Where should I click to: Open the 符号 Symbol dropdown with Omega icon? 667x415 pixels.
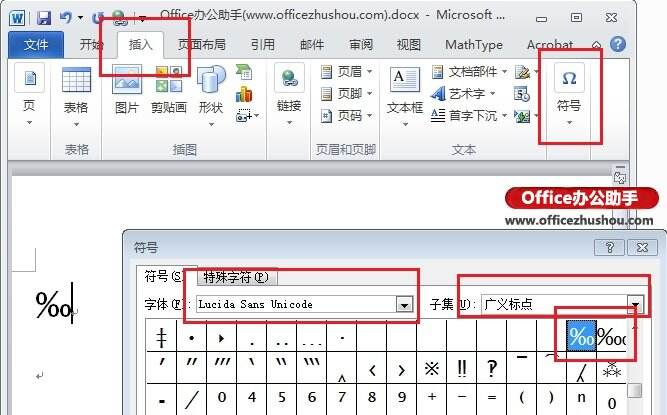pyautogui.click(x=569, y=95)
